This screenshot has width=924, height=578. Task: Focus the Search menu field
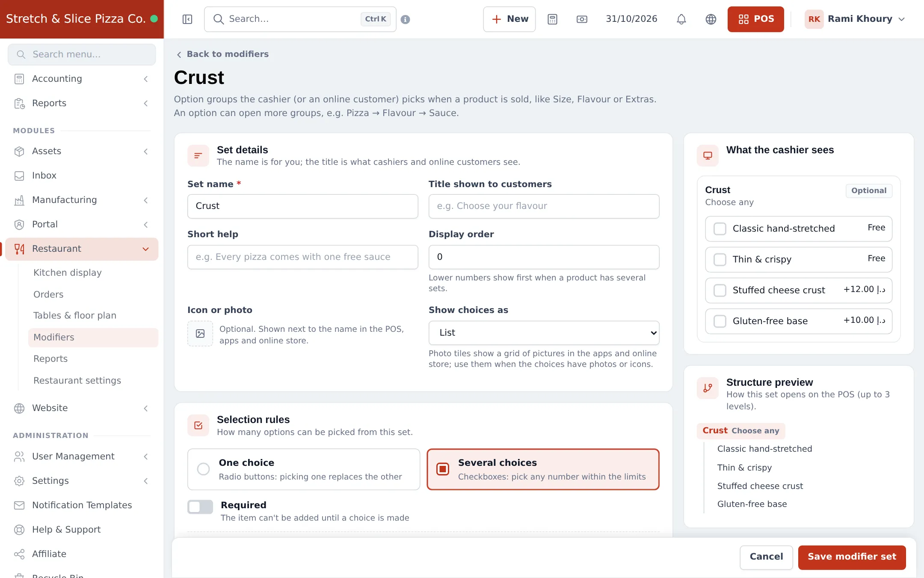point(82,54)
